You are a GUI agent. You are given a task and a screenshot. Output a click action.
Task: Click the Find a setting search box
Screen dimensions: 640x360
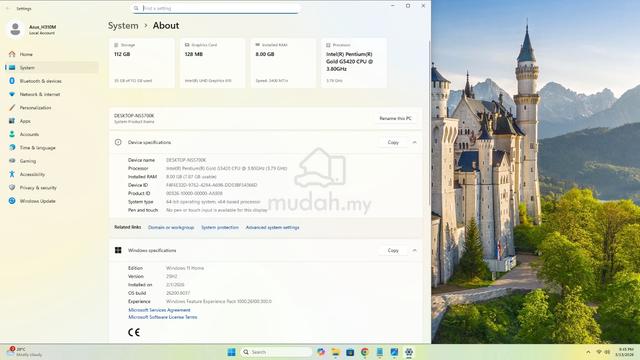point(216,8)
